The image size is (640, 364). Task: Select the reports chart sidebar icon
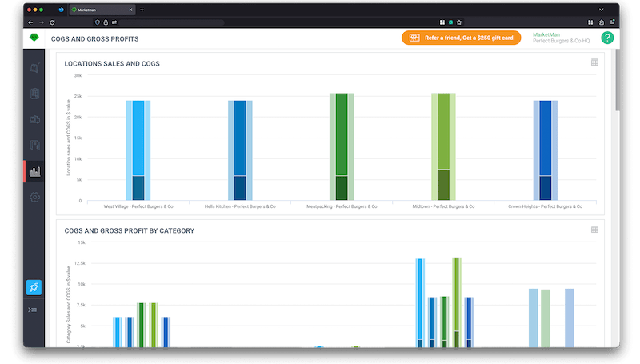(x=34, y=171)
